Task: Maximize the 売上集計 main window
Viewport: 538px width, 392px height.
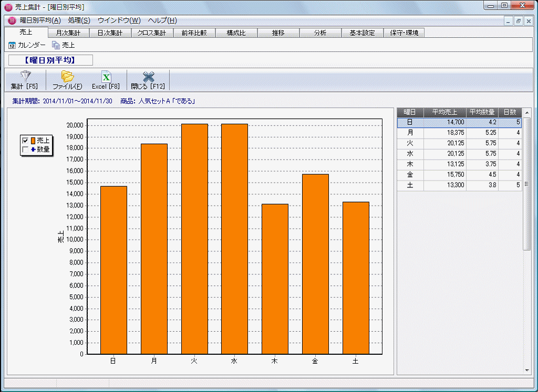Action: click(504, 6)
